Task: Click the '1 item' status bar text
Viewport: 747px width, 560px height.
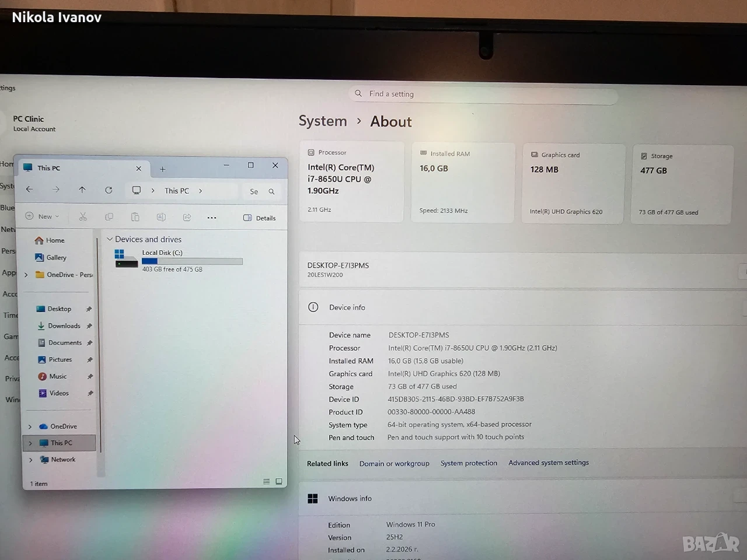Action: (x=39, y=484)
